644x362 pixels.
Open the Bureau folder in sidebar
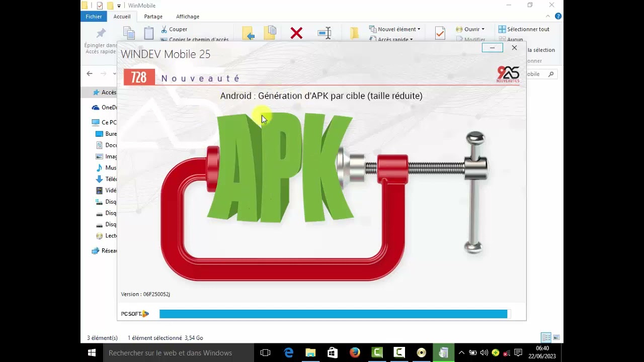pyautogui.click(x=106, y=134)
